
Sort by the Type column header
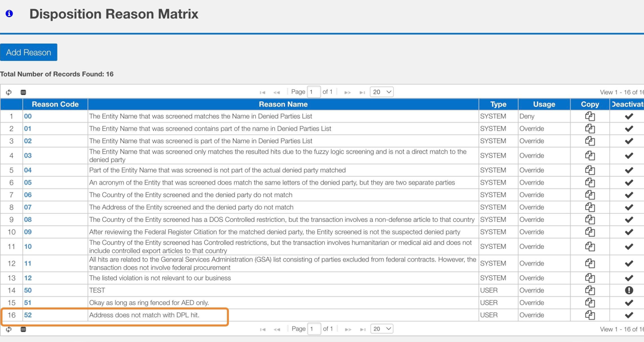498,104
